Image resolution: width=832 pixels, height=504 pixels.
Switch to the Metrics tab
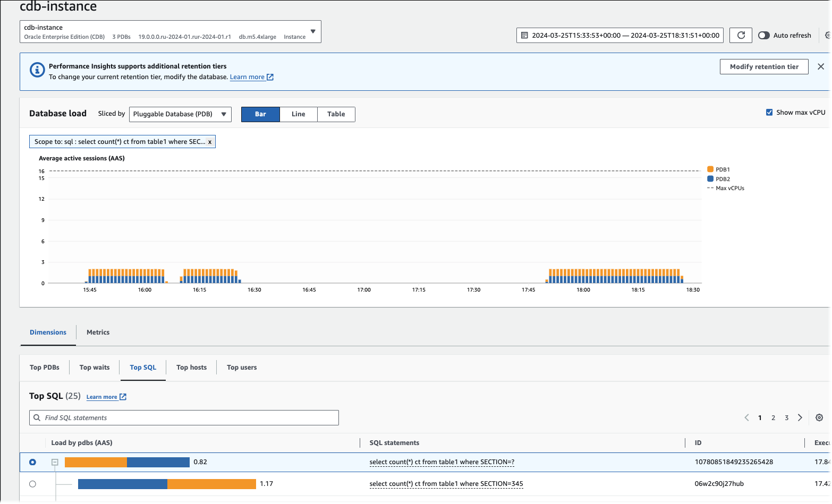point(98,332)
